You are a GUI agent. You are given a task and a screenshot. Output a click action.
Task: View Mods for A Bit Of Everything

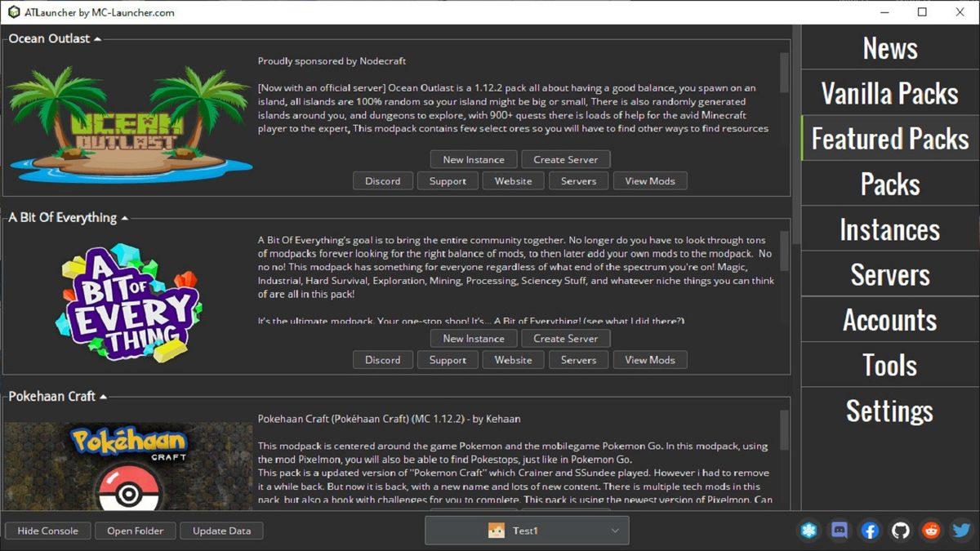(650, 359)
